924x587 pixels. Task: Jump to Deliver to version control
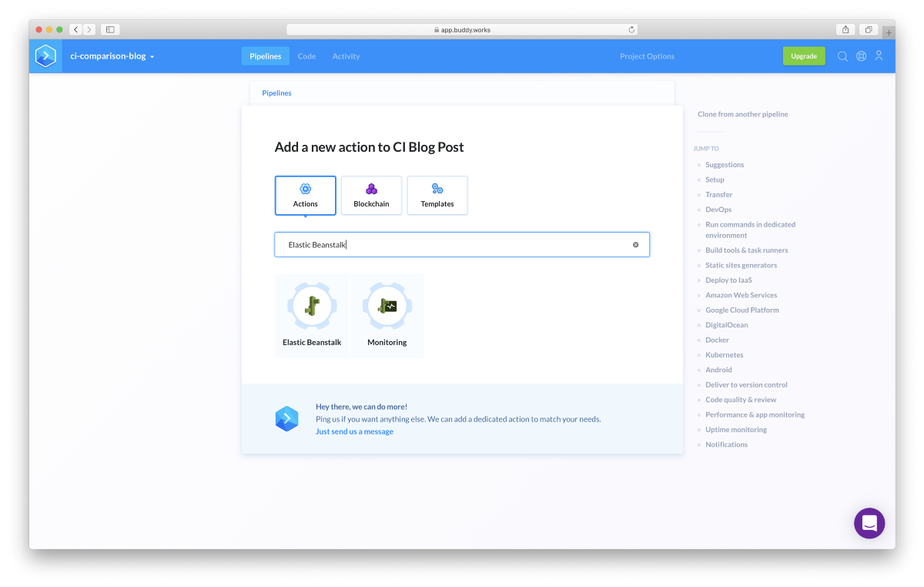pos(746,384)
